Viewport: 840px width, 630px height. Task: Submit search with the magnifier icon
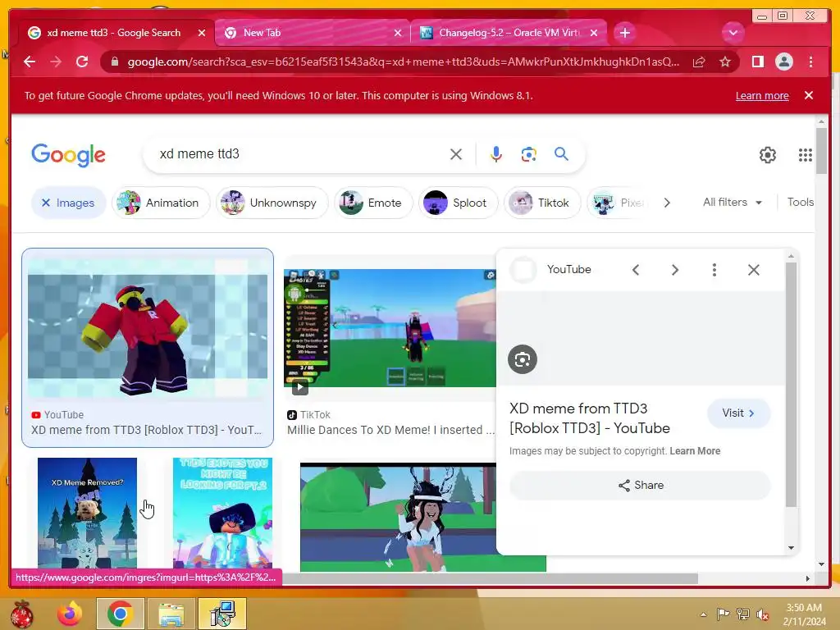pos(561,154)
